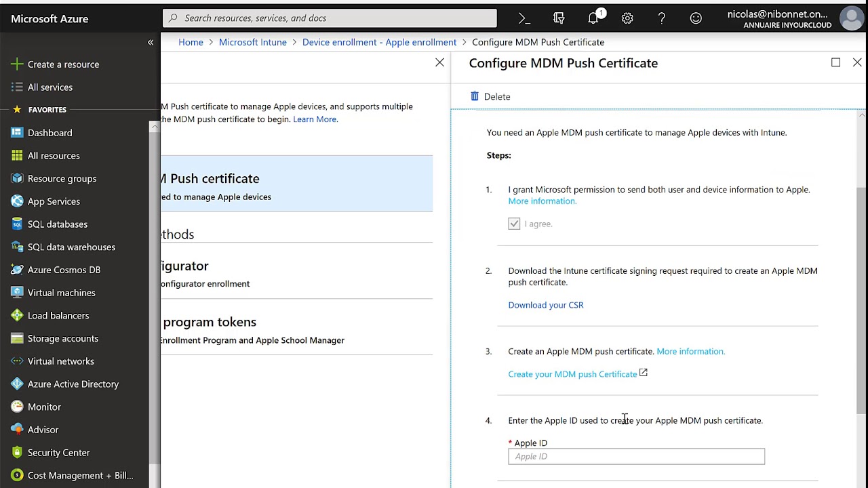Click Microsoft Azure logo text
The image size is (868, 488).
[x=50, y=18]
